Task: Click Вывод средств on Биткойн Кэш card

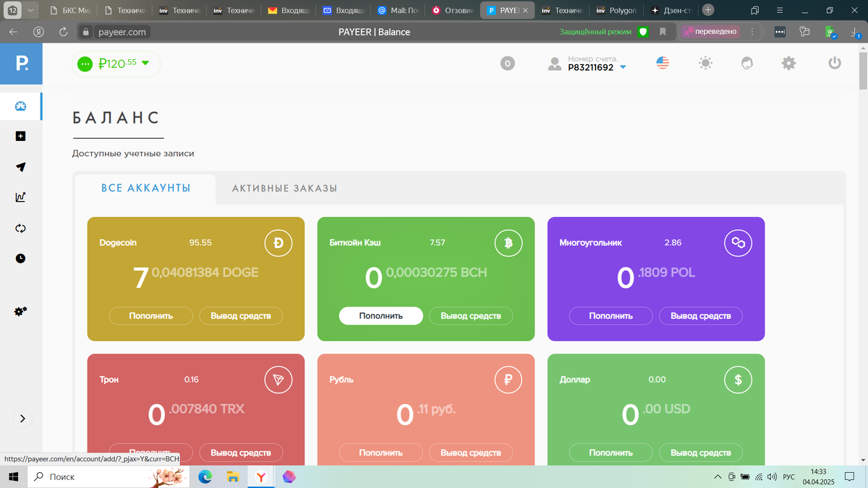Action: point(471,316)
